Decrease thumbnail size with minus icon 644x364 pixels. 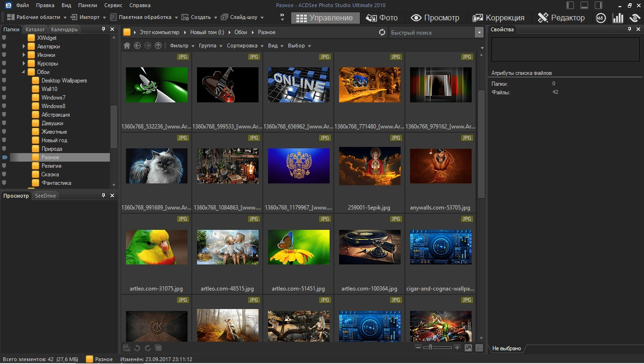[x=418, y=347]
